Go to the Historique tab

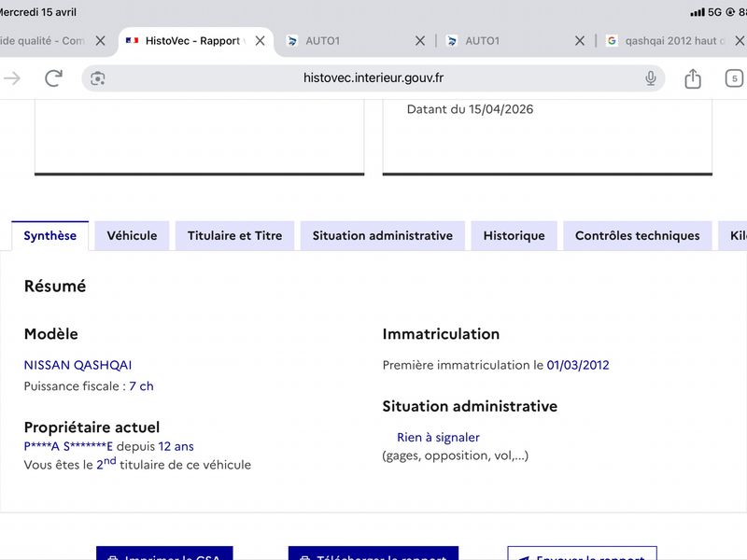pyautogui.click(x=514, y=236)
